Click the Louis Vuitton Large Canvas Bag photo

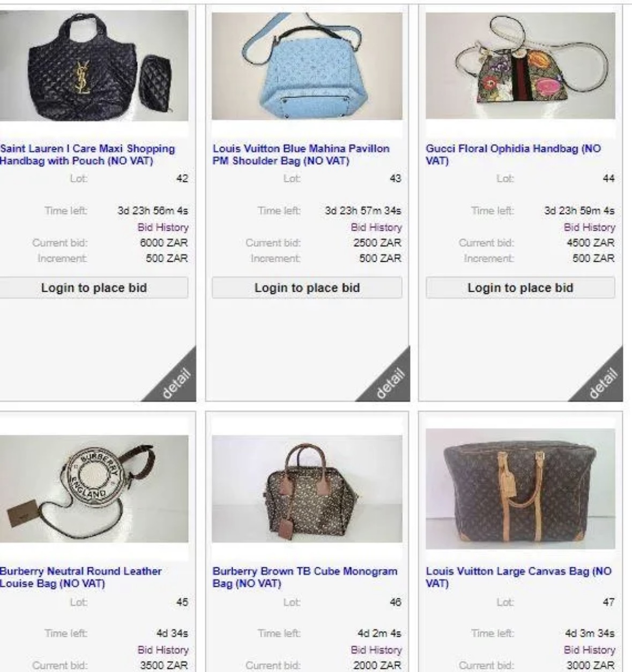(521, 489)
